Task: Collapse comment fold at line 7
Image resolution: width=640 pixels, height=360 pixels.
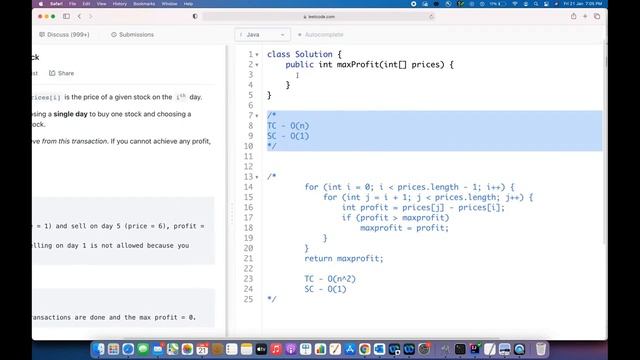Action: click(257, 116)
